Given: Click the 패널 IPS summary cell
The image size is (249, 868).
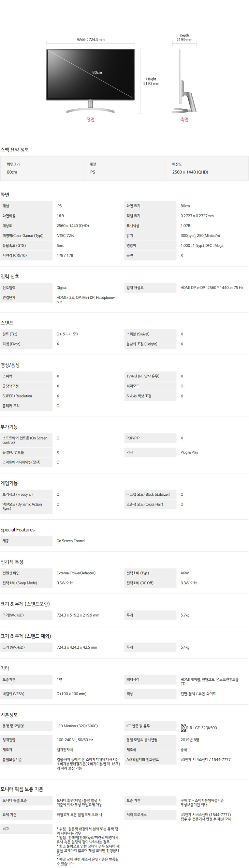Looking at the screenshot, I should point(124,168).
